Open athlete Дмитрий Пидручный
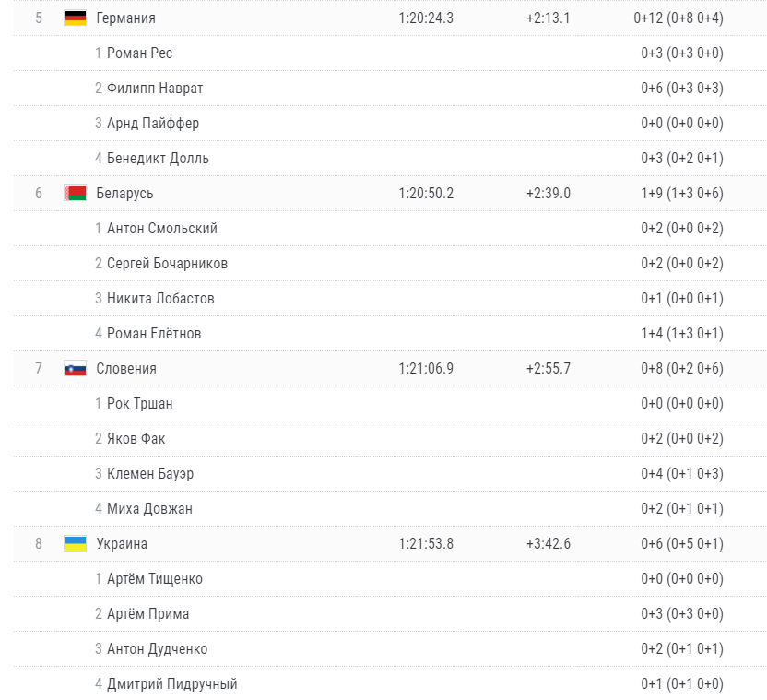767x700 pixels. 172,683
